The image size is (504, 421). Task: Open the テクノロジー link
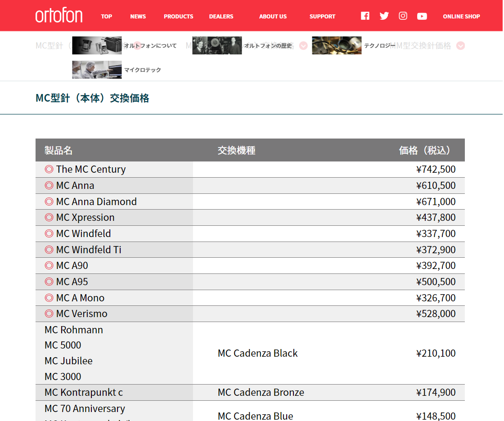point(379,45)
